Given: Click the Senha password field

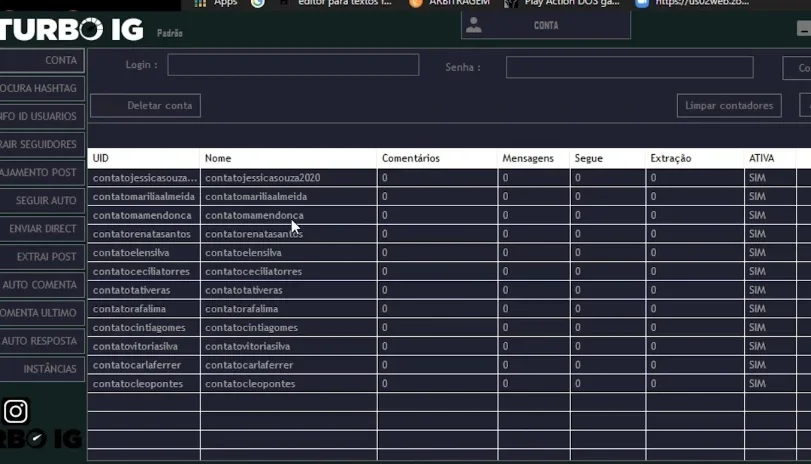Looking at the screenshot, I should click(x=629, y=67).
